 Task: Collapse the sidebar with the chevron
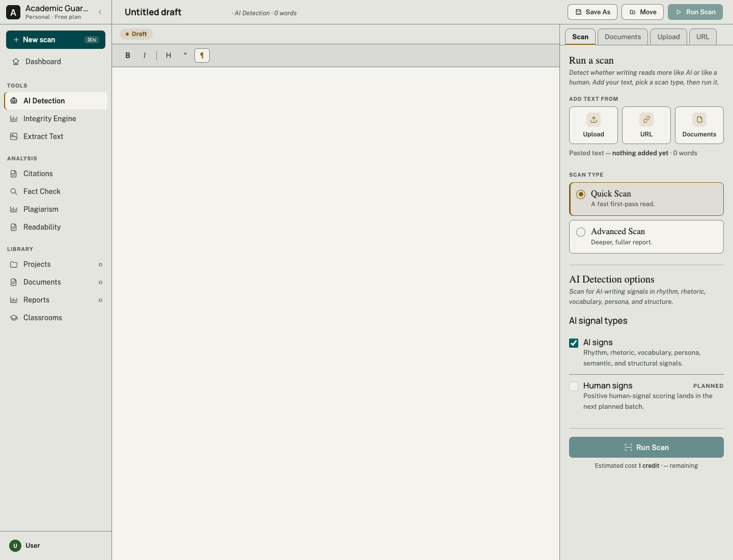[100, 12]
